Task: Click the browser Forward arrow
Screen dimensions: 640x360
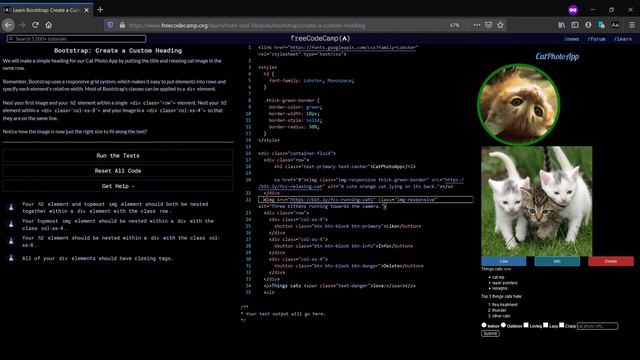Action: 22,25
